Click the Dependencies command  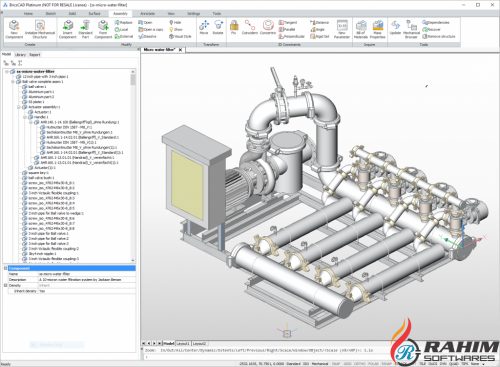pyautogui.click(x=436, y=22)
